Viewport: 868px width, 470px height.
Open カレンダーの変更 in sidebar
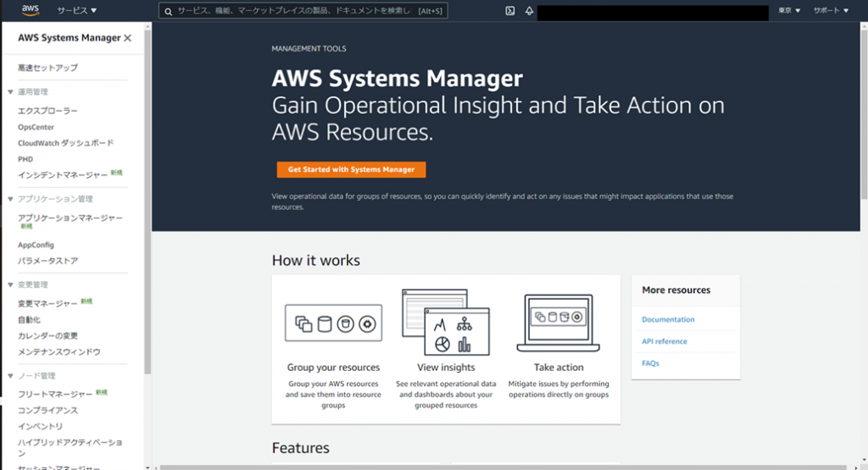(47, 335)
